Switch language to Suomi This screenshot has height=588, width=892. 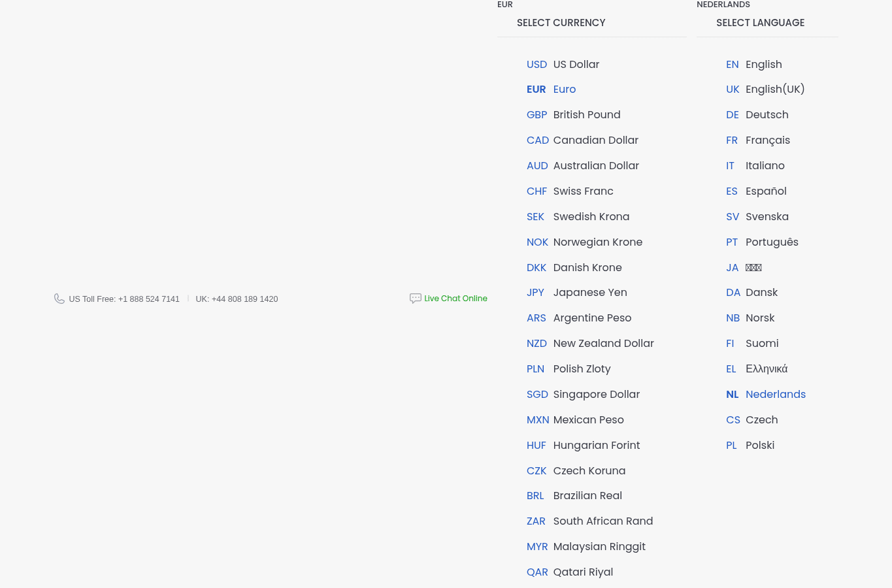(752, 344)
